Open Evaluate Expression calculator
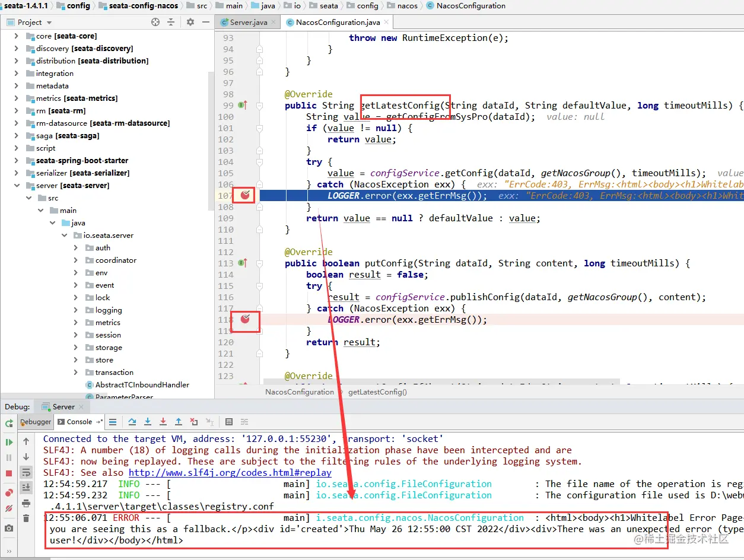The image size is (744, 560). 229,422
